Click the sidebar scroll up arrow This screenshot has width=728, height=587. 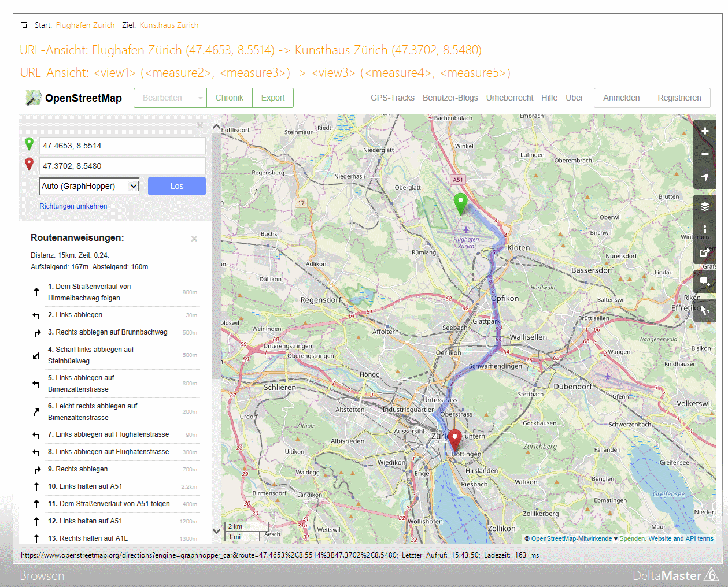[x=216, y=126]
